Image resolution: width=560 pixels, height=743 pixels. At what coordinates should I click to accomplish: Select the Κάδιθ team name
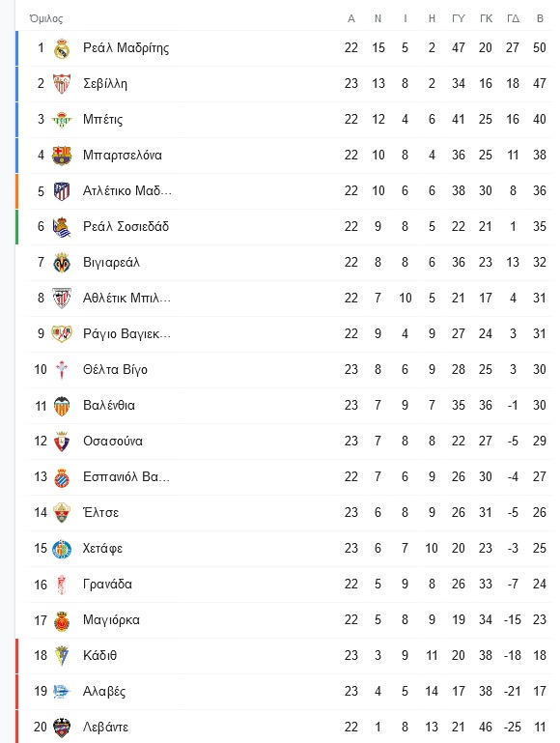(99, 656)
